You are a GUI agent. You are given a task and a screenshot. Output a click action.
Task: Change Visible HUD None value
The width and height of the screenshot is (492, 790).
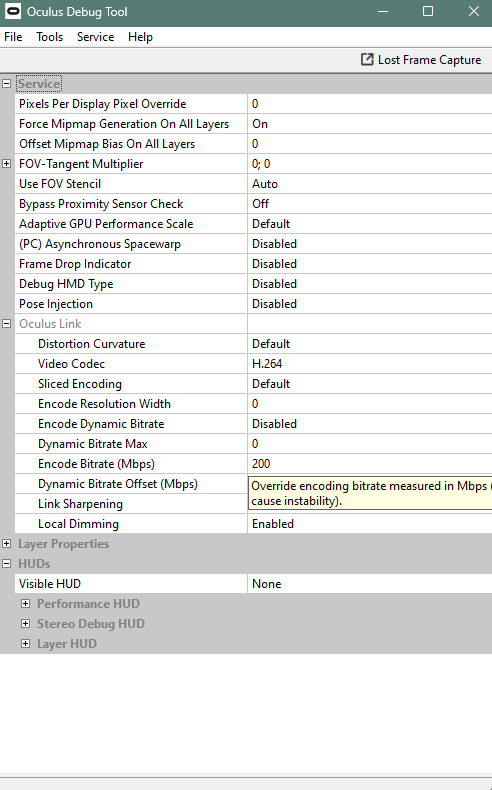(370, 584)
